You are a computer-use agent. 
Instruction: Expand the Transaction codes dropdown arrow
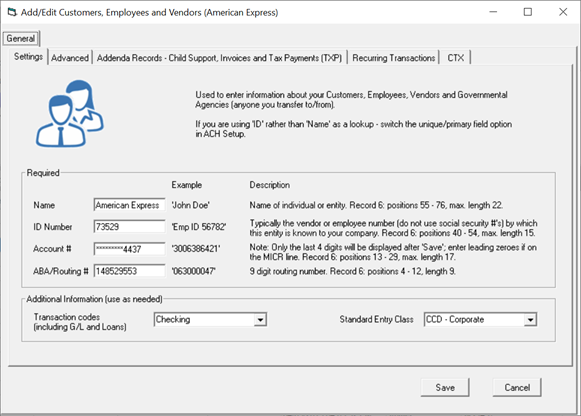click(260, 320)
